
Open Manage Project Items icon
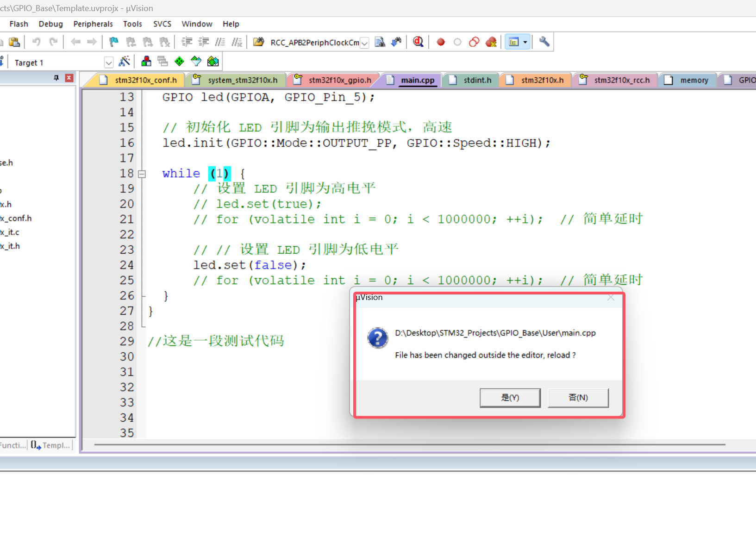tap(146, 62)
